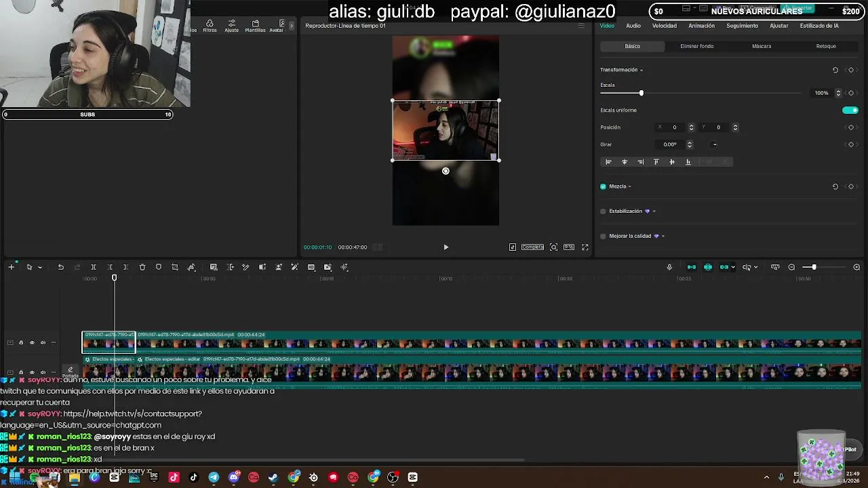Show more media toolbar tabs arrow
Viewport: 868px width, 488px height.
[x=292, y=26]
